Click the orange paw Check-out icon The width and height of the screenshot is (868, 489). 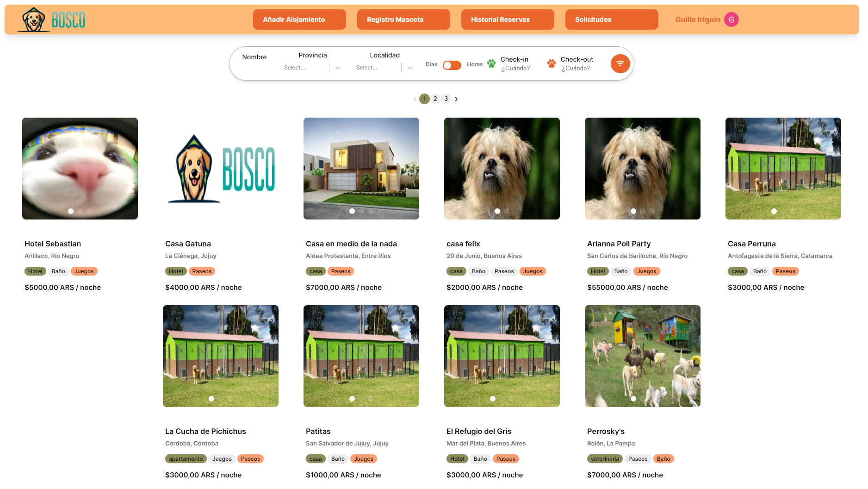click(x=551, y=63)
